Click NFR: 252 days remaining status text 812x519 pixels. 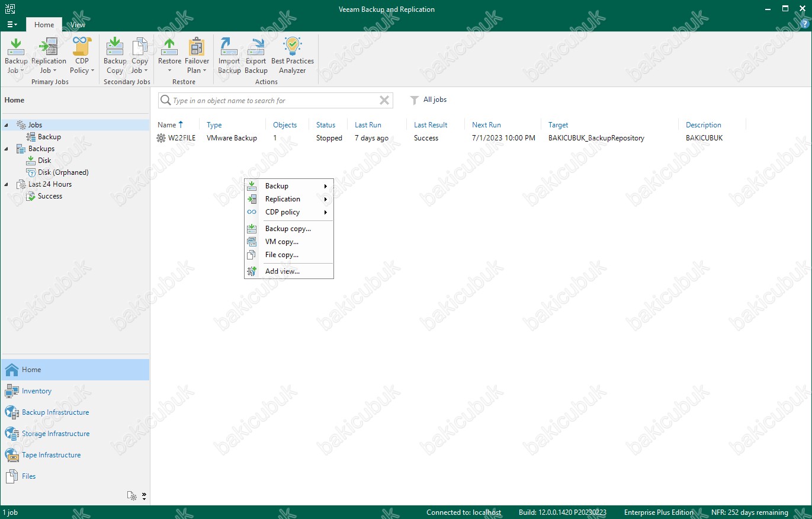point(750,512)
